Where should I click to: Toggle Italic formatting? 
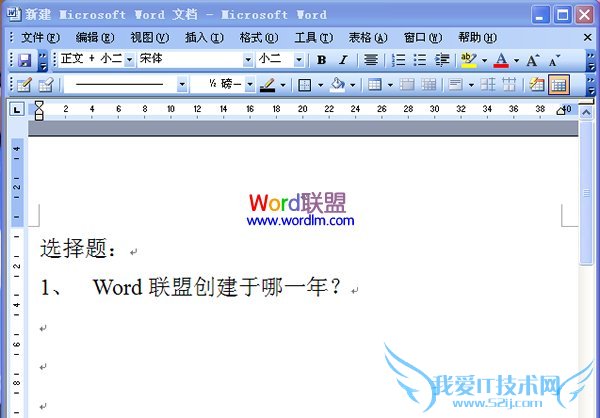[x=343, y=60]
